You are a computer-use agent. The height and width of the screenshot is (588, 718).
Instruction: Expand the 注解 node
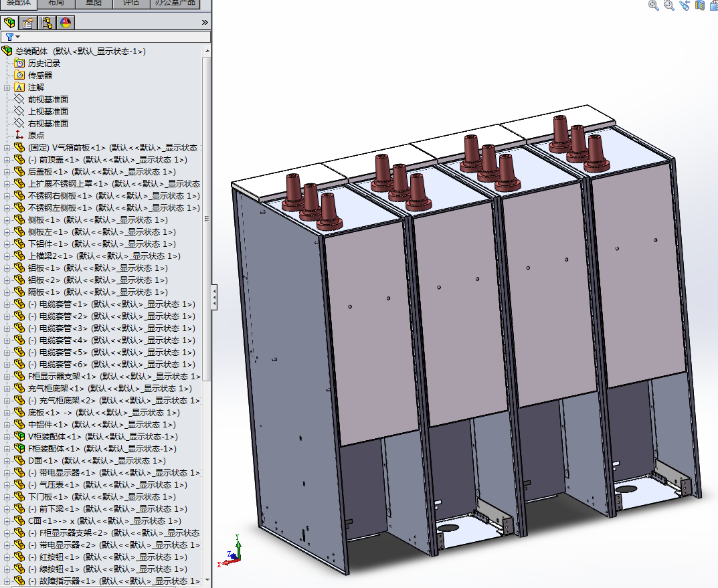pyautogui.click(x=7, y=88)
